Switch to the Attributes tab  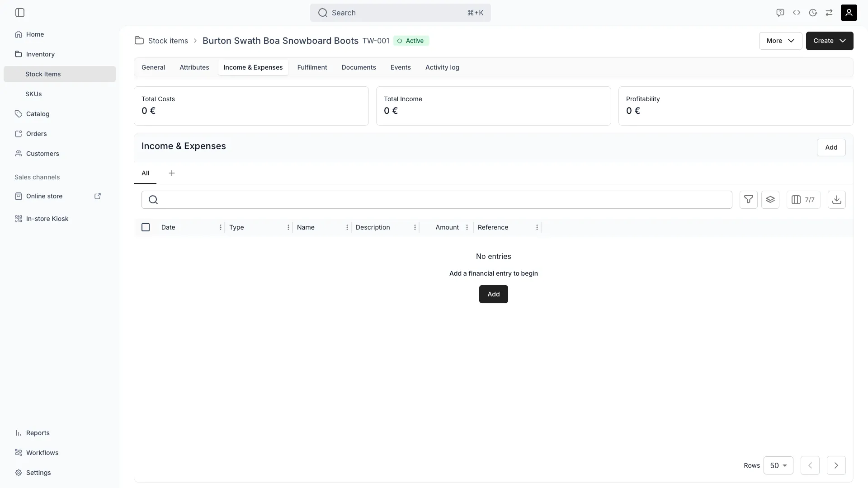[x=194, y=67]
